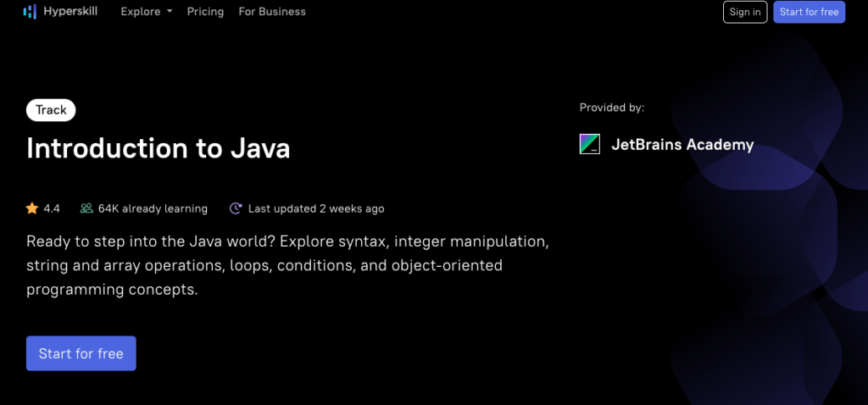868x405 pixels.
Task: Click the Hyperskill logo icon
Action: coord(30,12)
